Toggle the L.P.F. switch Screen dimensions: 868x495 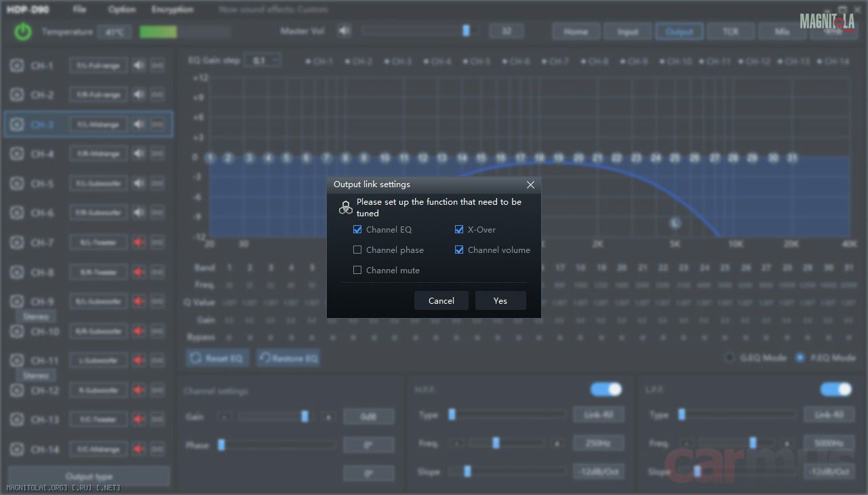click(x=836, y=389)
